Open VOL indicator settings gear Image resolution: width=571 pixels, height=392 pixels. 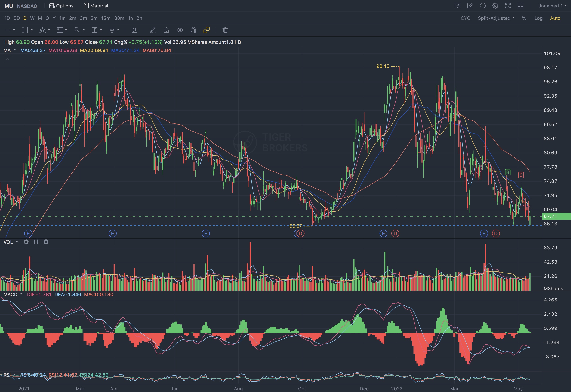[26, 242]
